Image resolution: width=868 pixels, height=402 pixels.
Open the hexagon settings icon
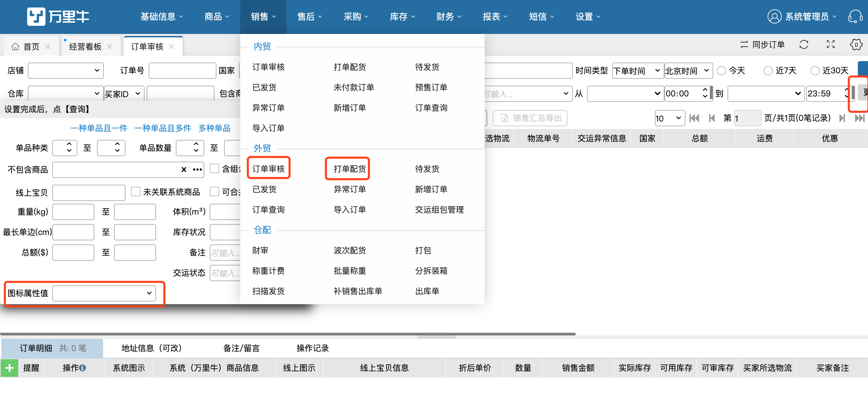coord(856,44)
